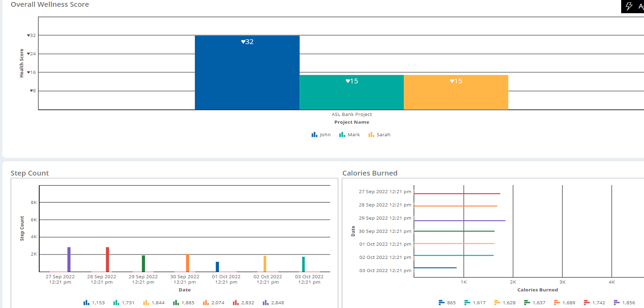
Task: Click the '03 Oct 2022 12:21 pm' calories axis label
Action: [x=385, y=270]
